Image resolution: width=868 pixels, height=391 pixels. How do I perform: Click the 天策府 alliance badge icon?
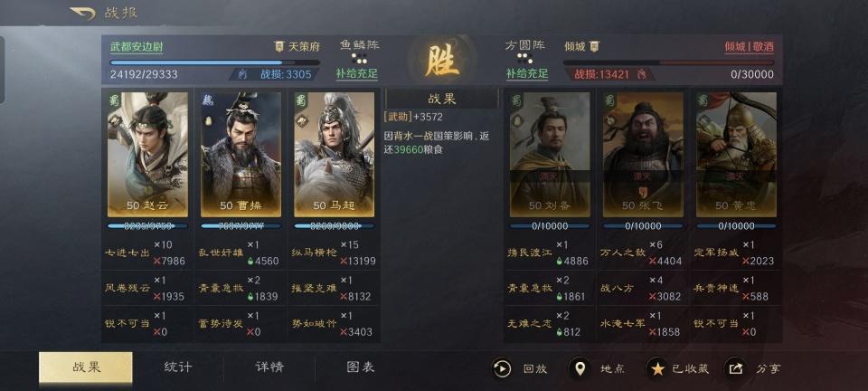[279, 46]
